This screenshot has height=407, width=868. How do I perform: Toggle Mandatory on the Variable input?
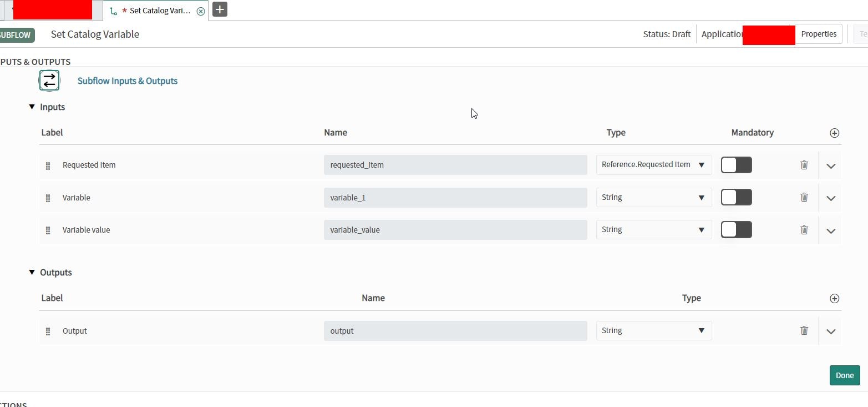click(736, 197)
